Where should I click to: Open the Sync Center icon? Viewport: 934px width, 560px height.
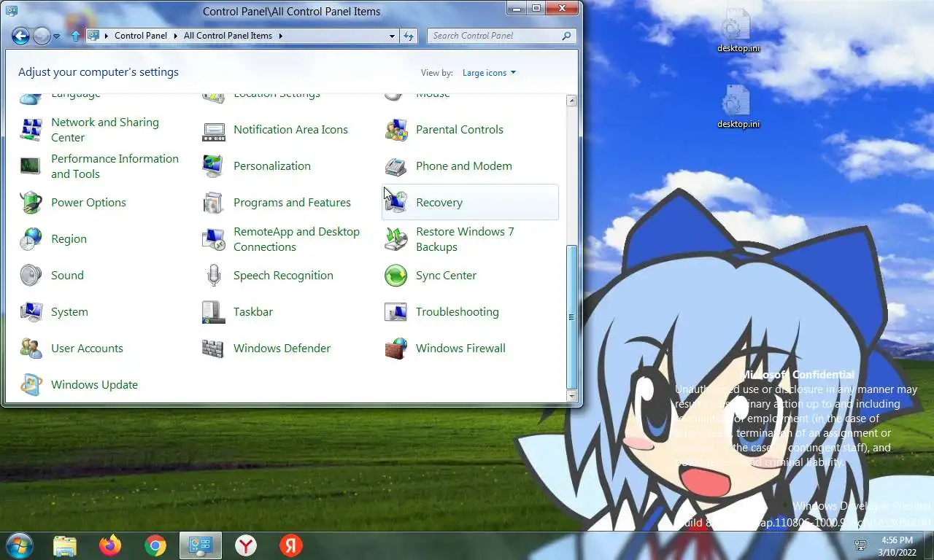pos(395,276)
